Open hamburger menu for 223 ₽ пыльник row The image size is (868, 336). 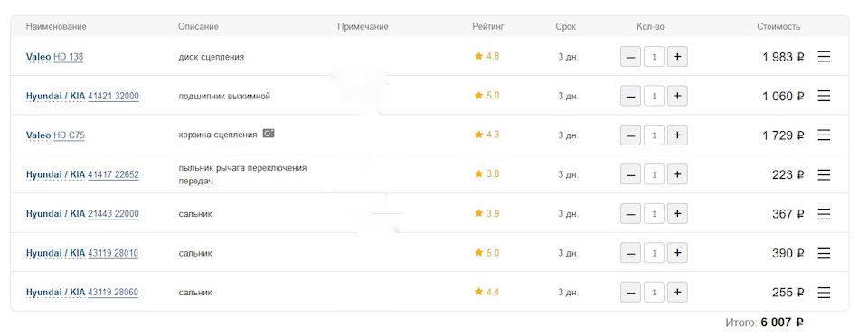point(824,174)
